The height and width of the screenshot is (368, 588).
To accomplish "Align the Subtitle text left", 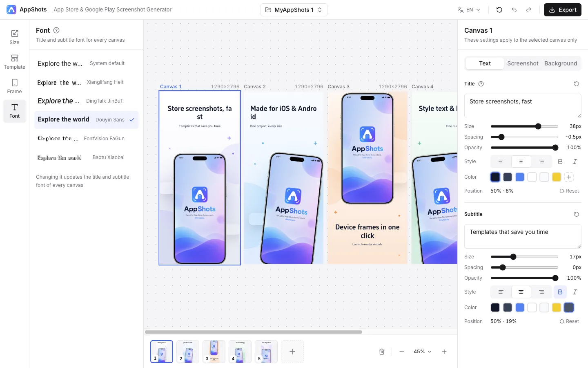I will pos(501,292).
